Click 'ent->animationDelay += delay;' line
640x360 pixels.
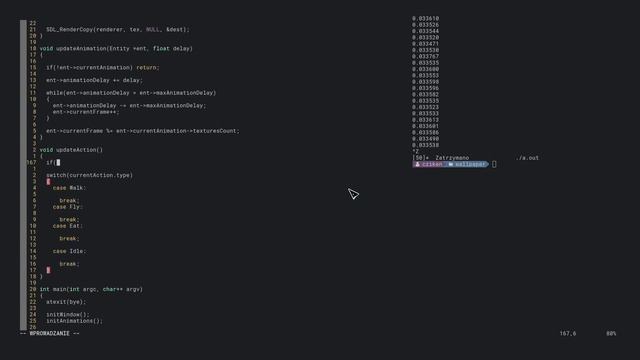click(x=94, y=80)
